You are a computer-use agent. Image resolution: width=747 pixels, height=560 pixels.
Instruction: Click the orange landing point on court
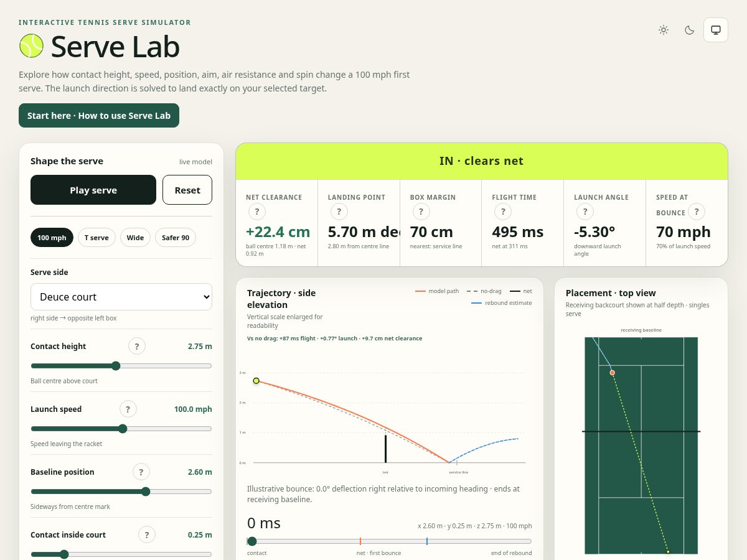[613, 373]
